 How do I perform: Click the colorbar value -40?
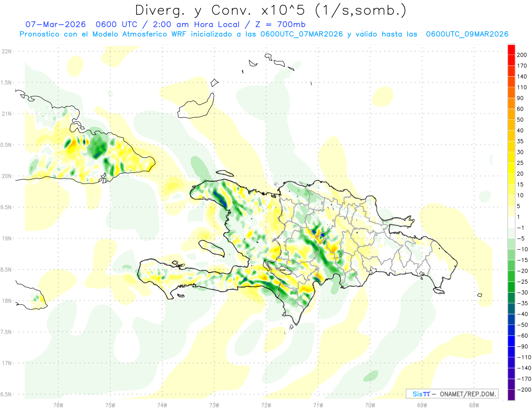tap(522, 314)
